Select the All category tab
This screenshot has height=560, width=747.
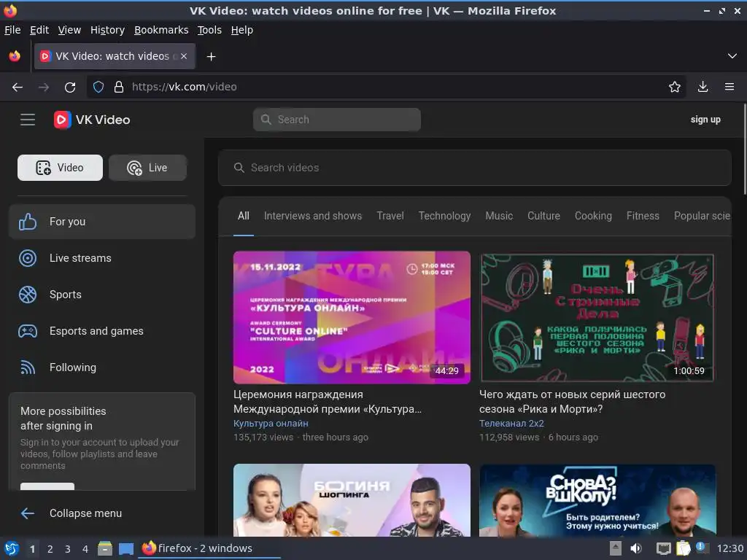tap(244, 216)
